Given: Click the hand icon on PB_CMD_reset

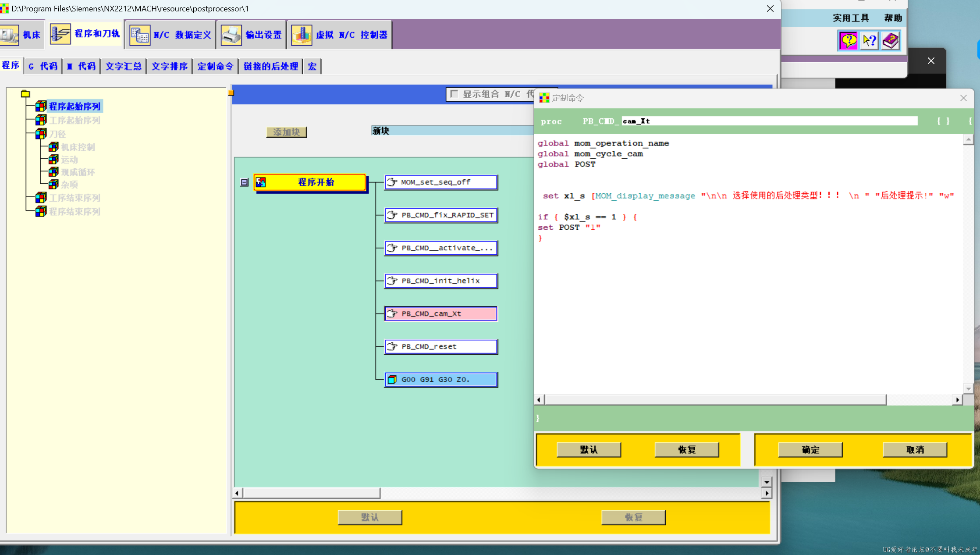Looking at the screenshot, I should pyautogui.click(x=392, y=346).
